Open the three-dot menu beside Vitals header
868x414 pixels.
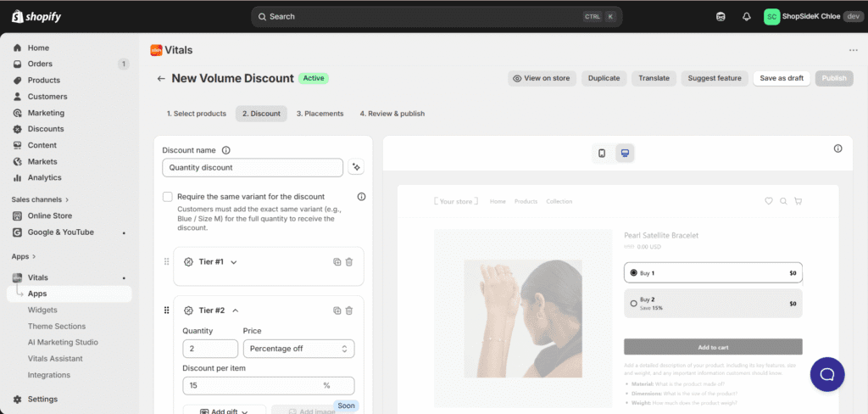pyautogui.click(x=853, y=50)
